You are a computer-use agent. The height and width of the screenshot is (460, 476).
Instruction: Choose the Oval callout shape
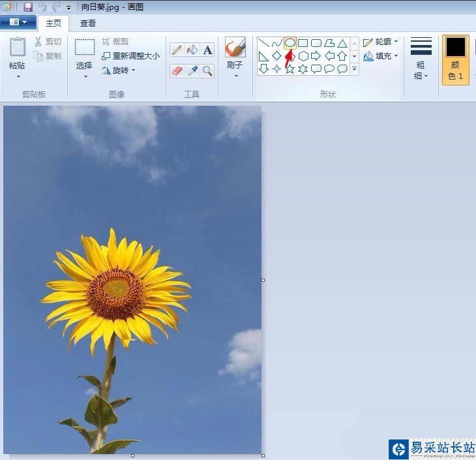pos(329,69)
